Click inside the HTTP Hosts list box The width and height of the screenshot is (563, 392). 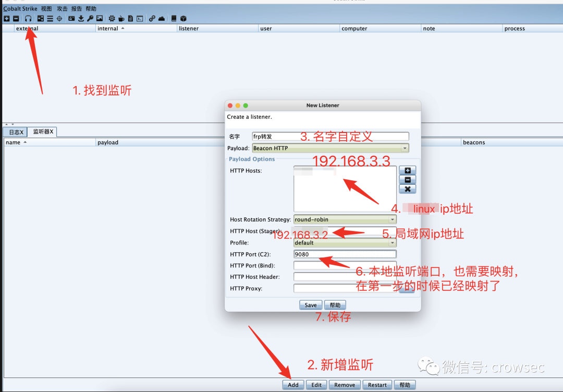(x=345, y=189)
